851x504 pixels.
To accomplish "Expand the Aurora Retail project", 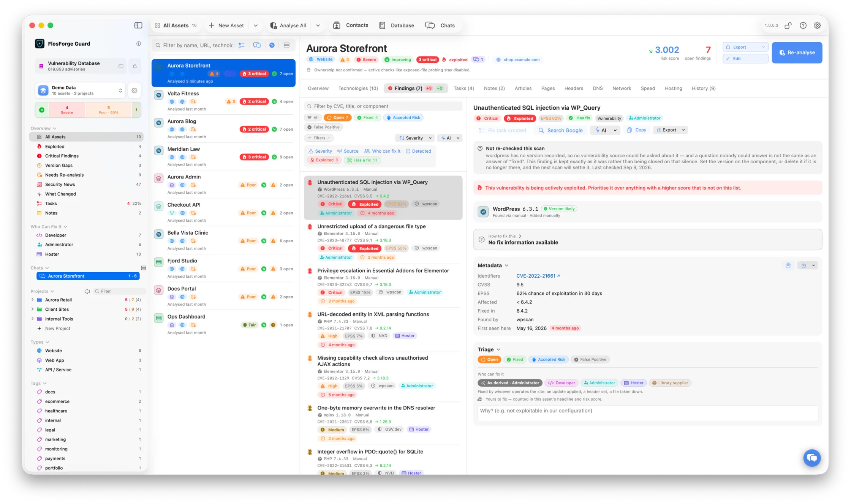I will tap(32, 300).
